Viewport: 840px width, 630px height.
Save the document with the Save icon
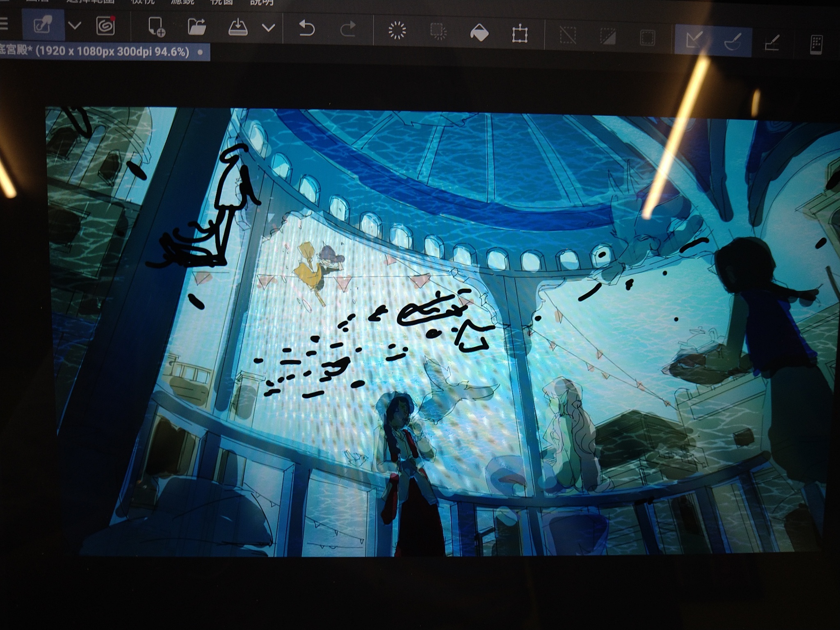coord(238,28)
